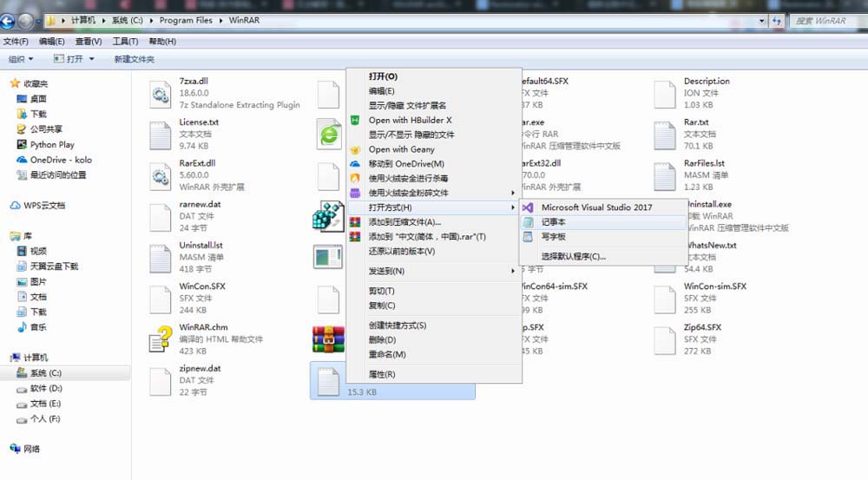The image size is (868, 480).
Task: Choose 显示/隐藏 文件扩展名 menu entry
Action: coord(435,106)
